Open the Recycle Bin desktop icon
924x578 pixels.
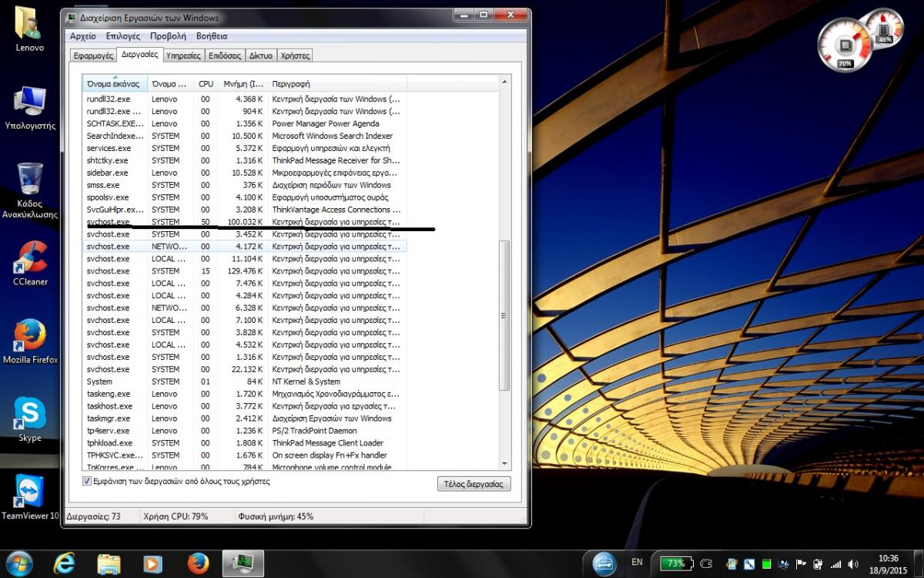[x=30, y=183]
